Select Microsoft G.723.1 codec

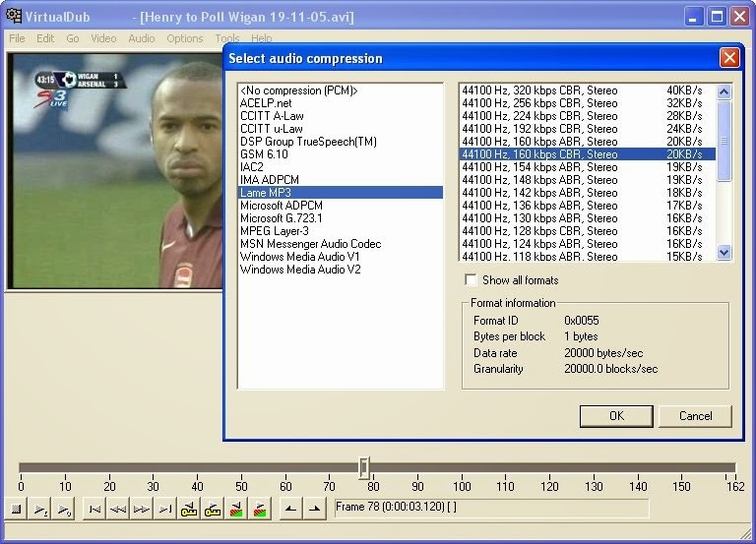[341, 218]
